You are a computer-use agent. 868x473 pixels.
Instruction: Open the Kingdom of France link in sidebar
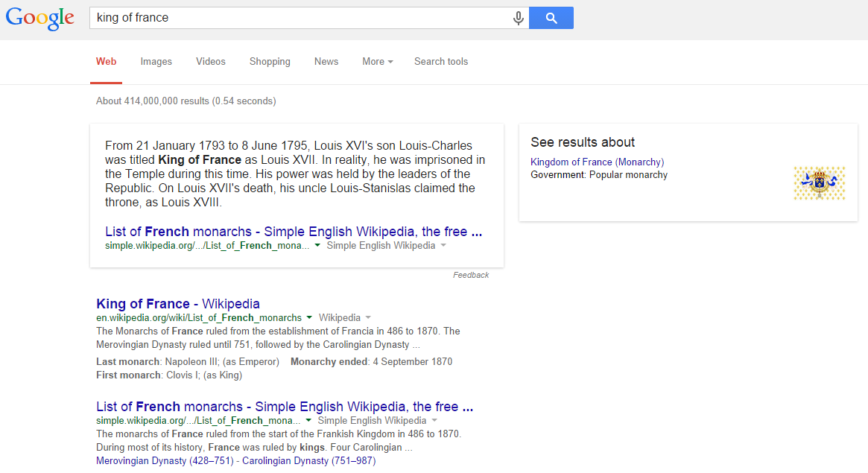coord(571,162)
